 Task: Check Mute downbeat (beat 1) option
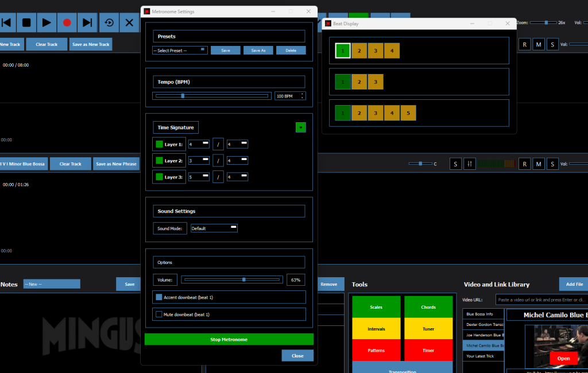pos(159,314)
